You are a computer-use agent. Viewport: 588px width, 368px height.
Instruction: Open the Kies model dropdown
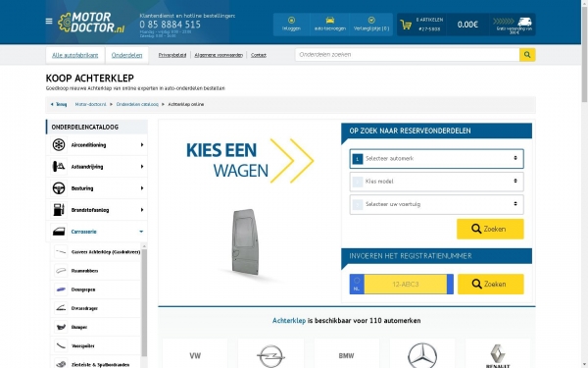click(436, 182)
